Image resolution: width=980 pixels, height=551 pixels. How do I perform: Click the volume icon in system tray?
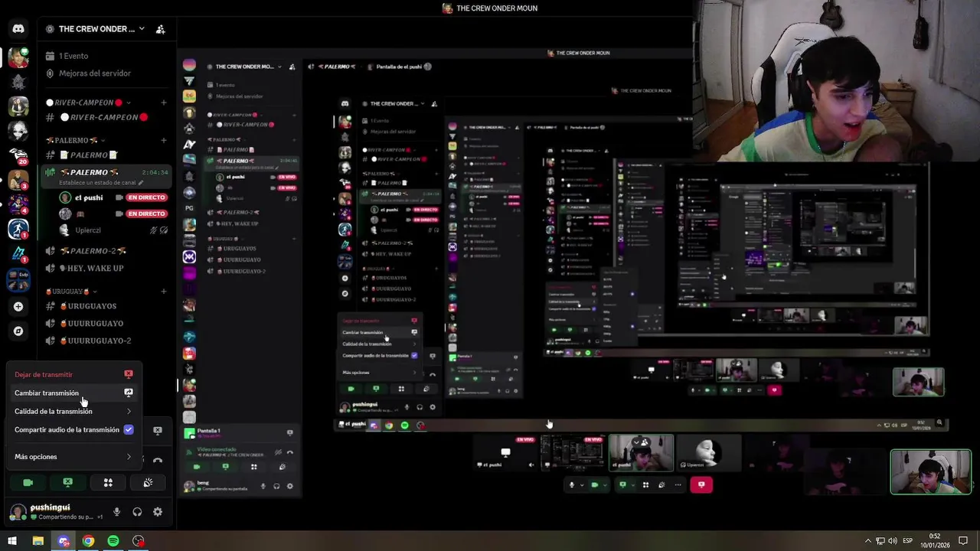tap(892, 541)
